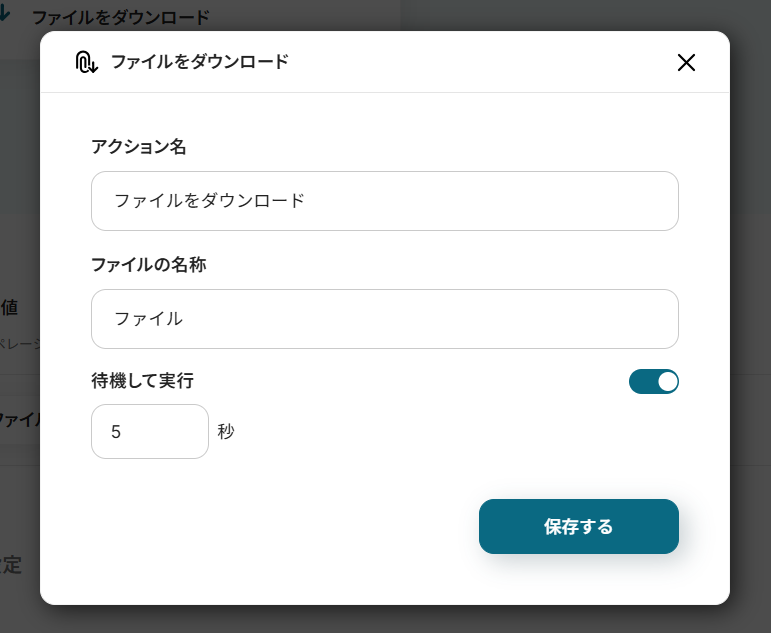
Task: Select the wait seconds number field
Action: pos(150,432)
